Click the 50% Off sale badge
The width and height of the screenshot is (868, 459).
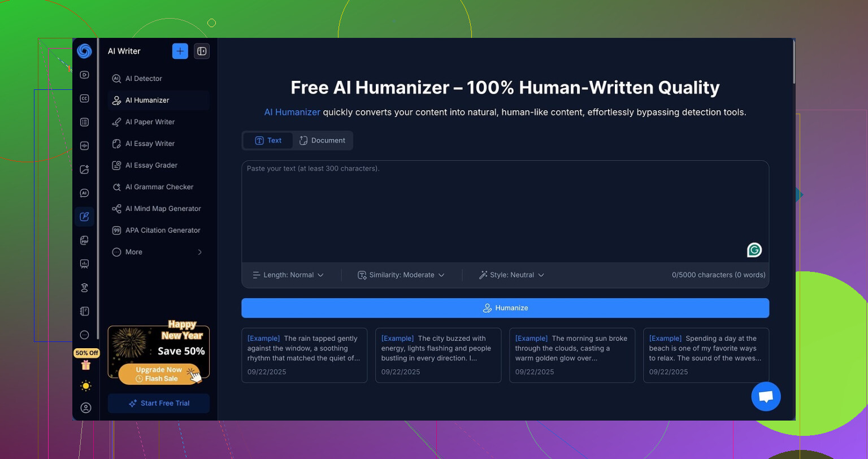(86, 352)
